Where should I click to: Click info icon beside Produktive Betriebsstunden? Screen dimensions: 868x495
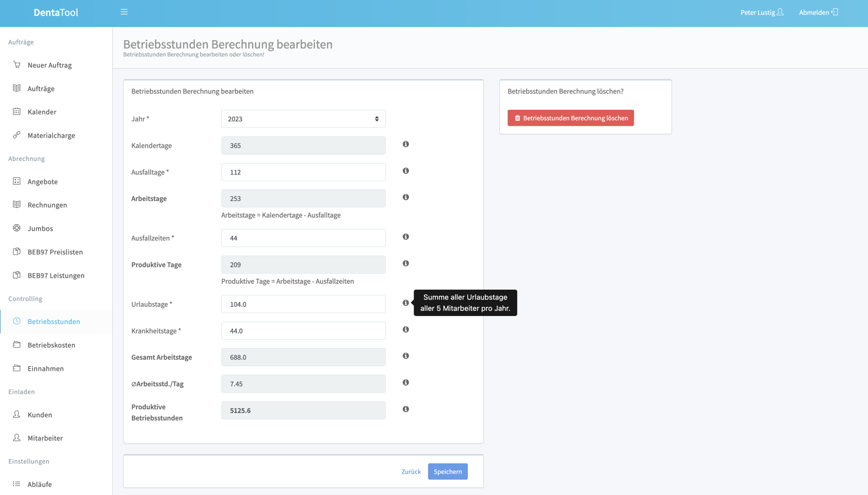(406, 409)
